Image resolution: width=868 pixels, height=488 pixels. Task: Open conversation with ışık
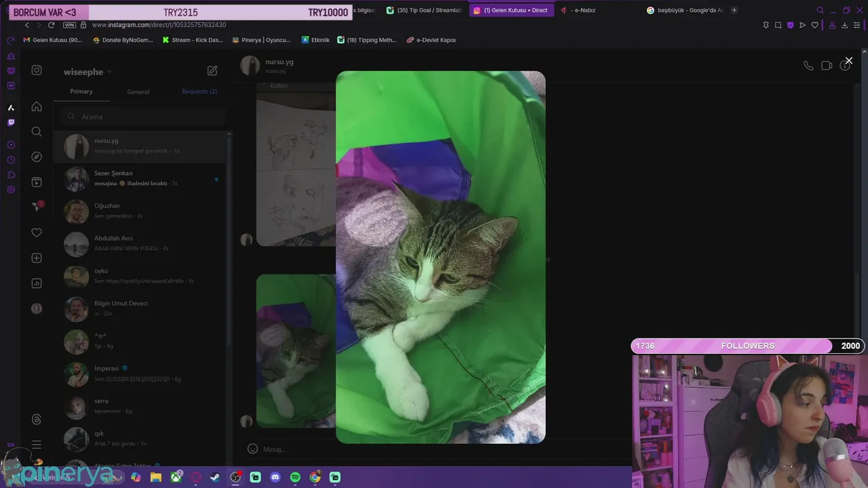pos(140,439)
